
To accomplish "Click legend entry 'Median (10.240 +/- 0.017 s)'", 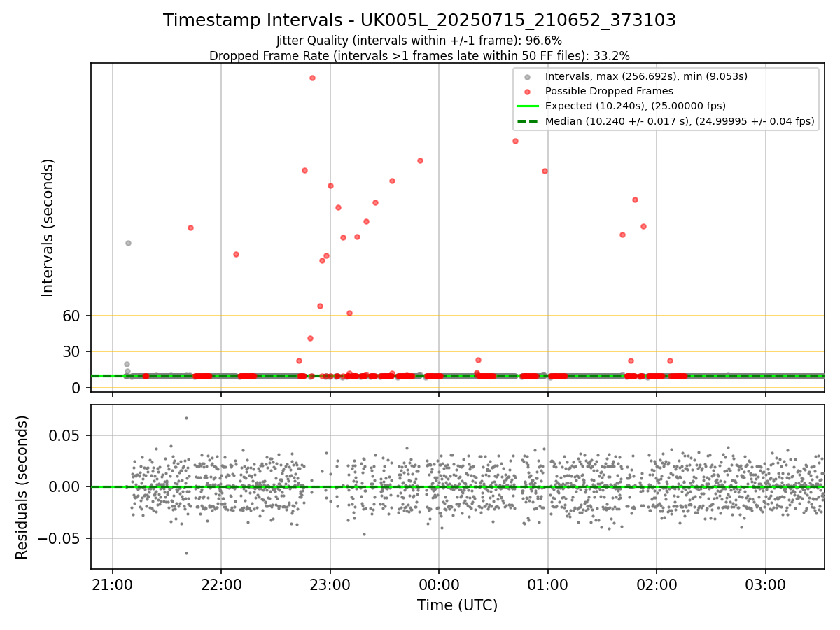I will tap(680, 121).
